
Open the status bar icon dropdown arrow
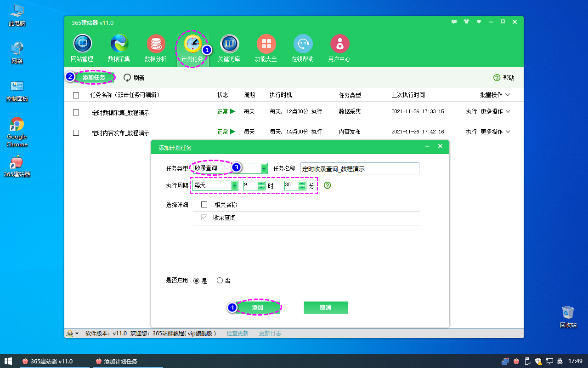tap(77, 333)
